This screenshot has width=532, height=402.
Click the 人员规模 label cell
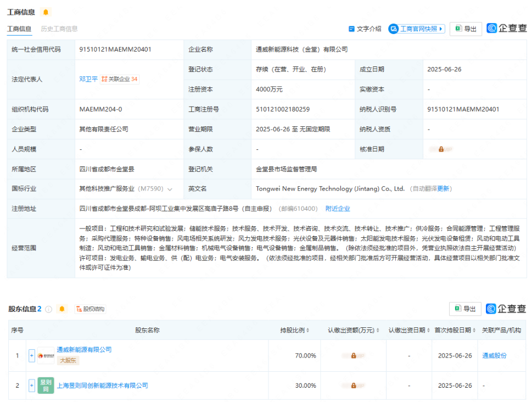pos(41,149)
